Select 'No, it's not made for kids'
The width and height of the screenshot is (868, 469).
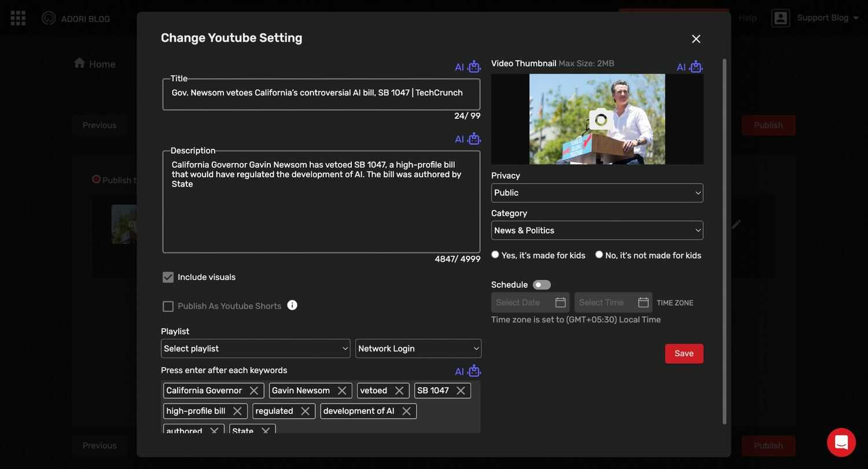point(599,255)
